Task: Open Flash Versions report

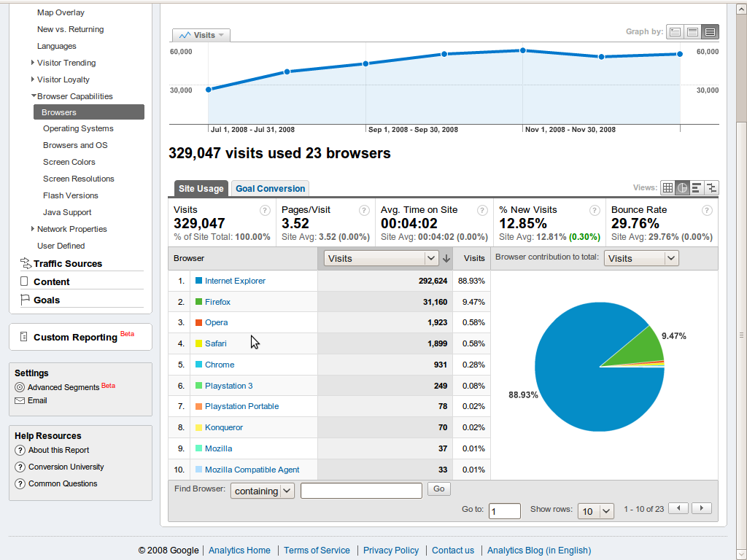Action: (71, 195)
